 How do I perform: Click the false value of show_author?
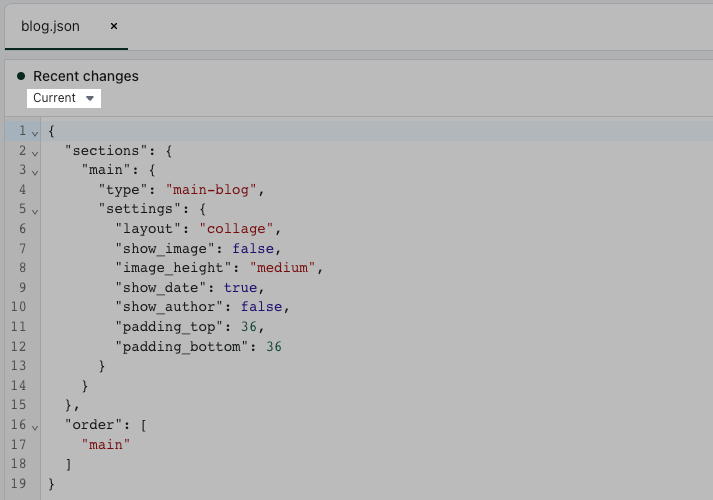tap(264, 307)
